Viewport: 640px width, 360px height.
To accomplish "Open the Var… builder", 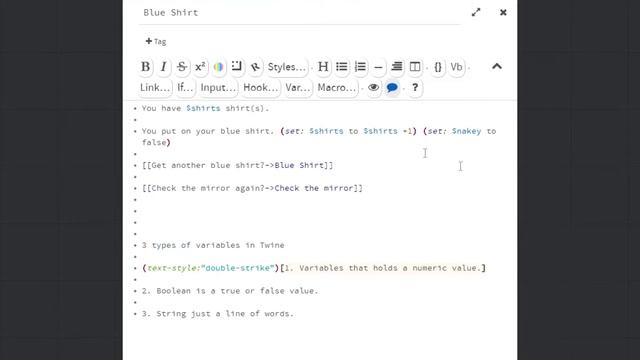I will pos(298,87).
